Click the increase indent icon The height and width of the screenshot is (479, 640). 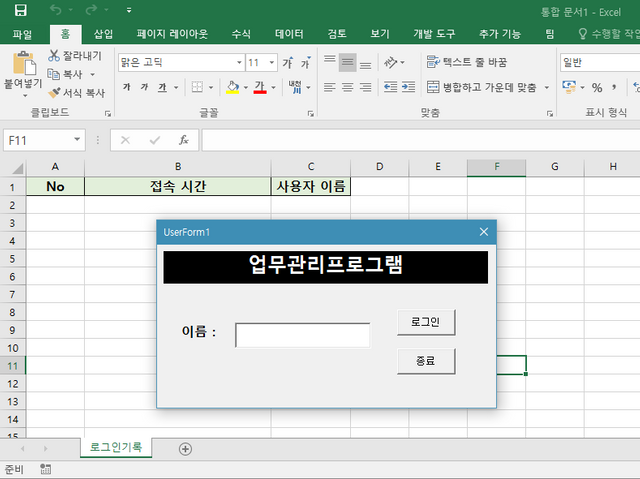click(408, 87)
